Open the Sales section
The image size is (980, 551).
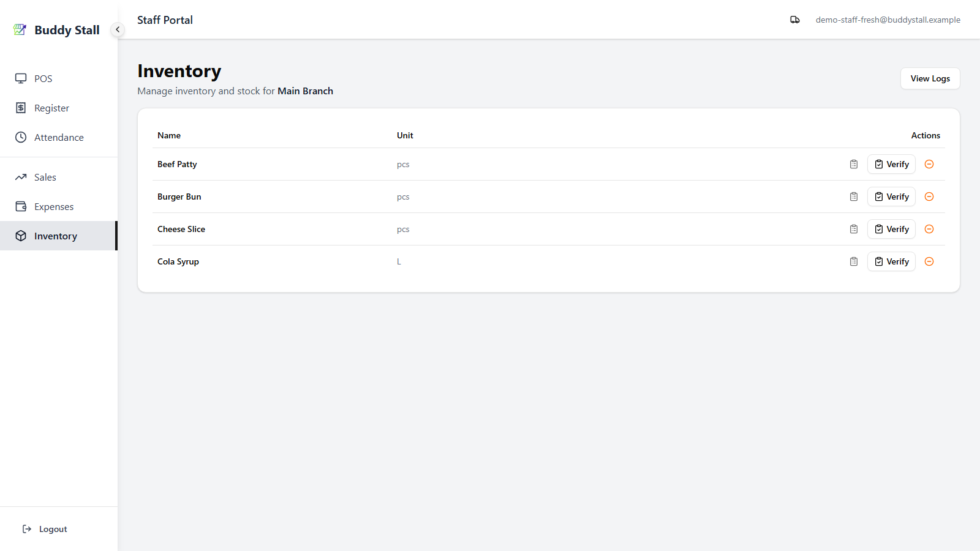tap(59, 177)
